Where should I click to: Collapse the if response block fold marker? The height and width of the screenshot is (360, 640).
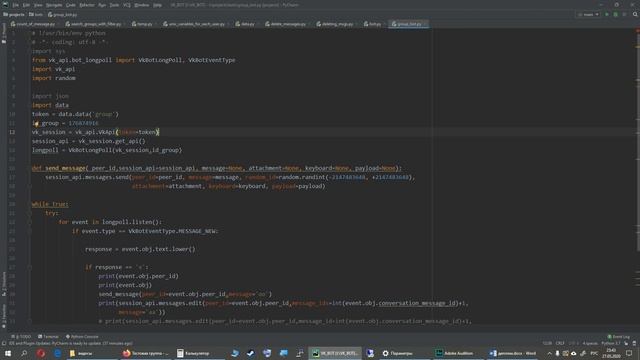point(30,267)
